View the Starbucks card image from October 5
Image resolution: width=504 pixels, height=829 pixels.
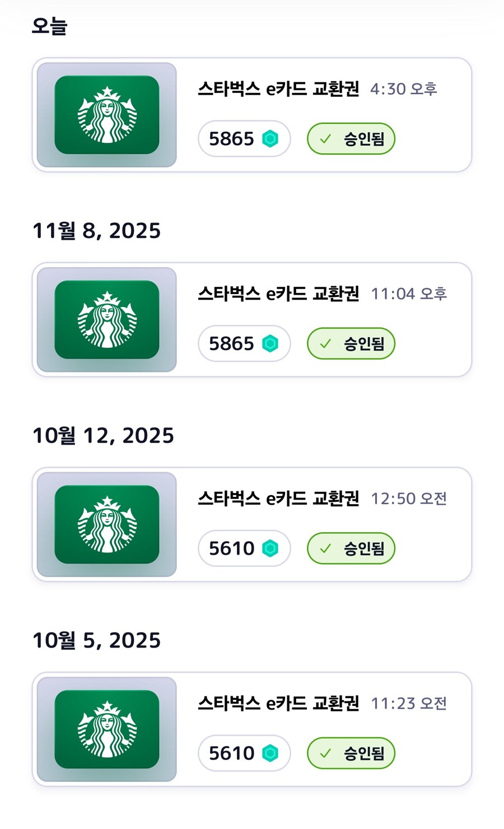(x=107, y=729)
